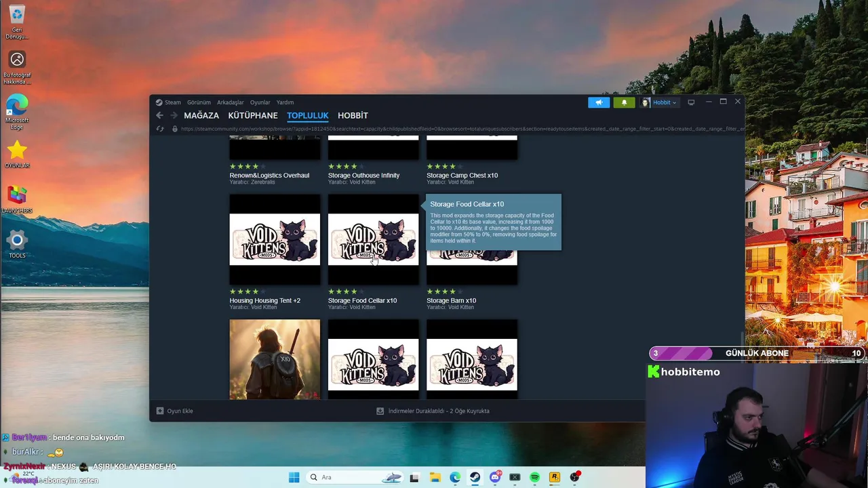Go to the MAĞAZA tab

point(201,115)
